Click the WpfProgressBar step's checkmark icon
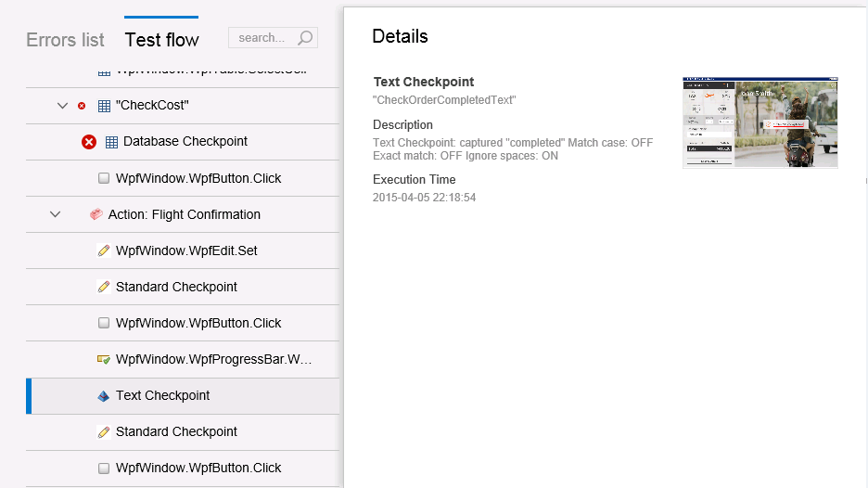Viewport: 868px width, 488px height. coord(104,359)
